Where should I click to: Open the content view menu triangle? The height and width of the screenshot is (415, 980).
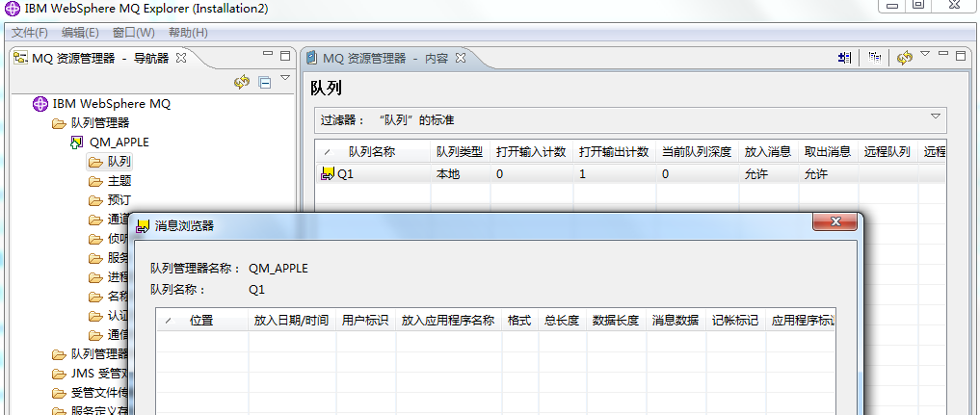pos(926,54)
